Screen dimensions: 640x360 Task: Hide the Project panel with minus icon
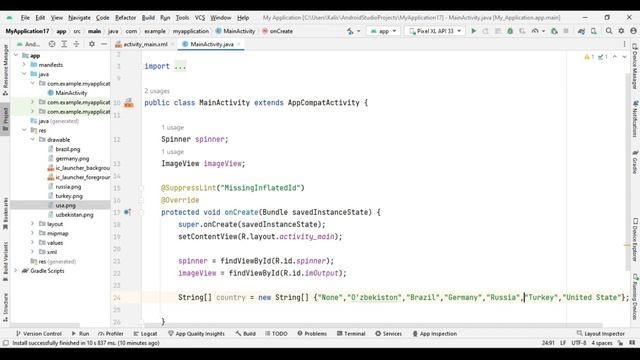point(104,44)
